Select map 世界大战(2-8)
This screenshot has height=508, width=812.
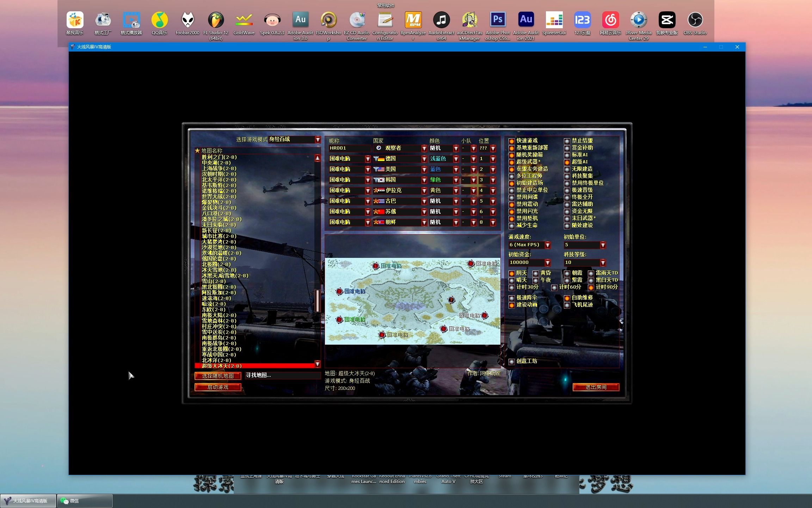pos(219,196)
